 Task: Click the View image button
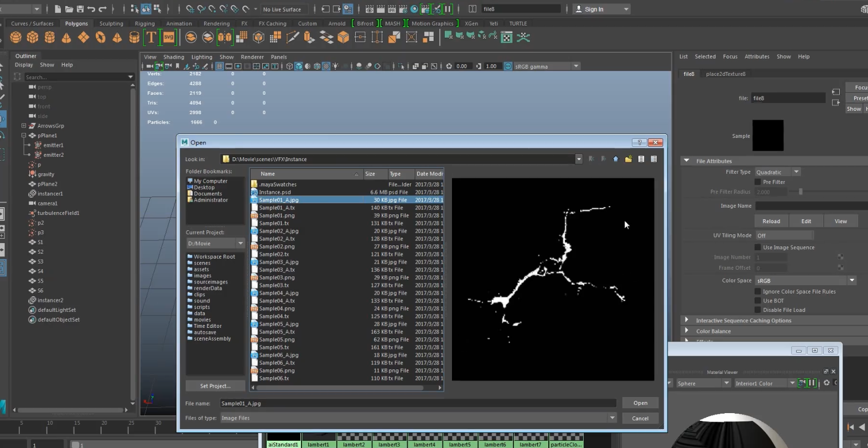(841, 221)
